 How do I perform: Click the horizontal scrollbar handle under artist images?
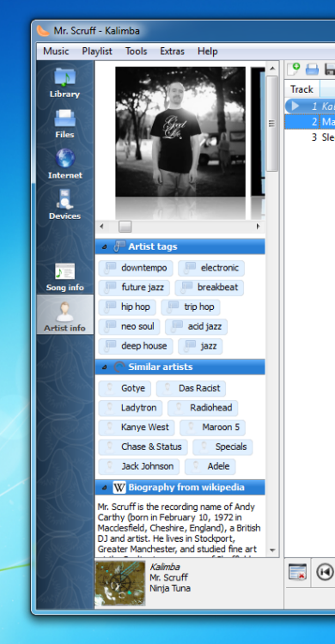coord(125,226)
